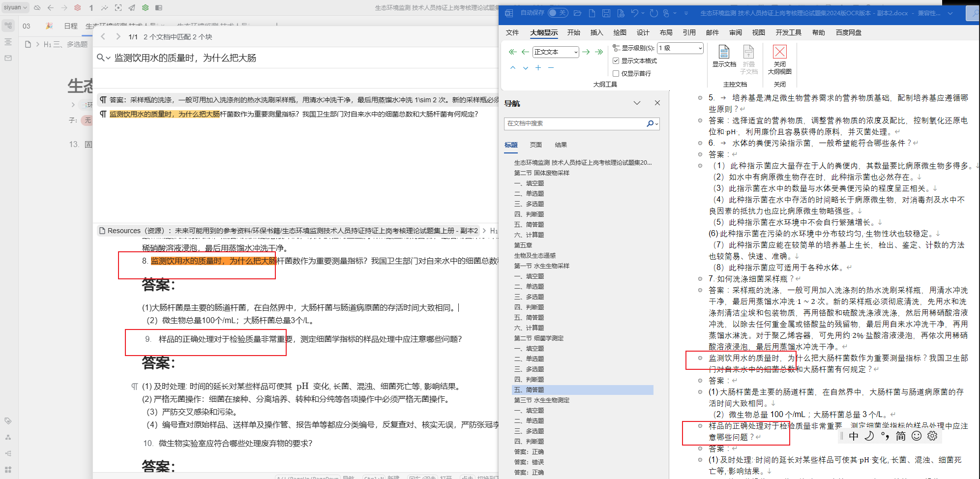The height and width of the screenshot is (479, 980).
Task: Demote to body text double-right arrow
Action: click(599, 52)
